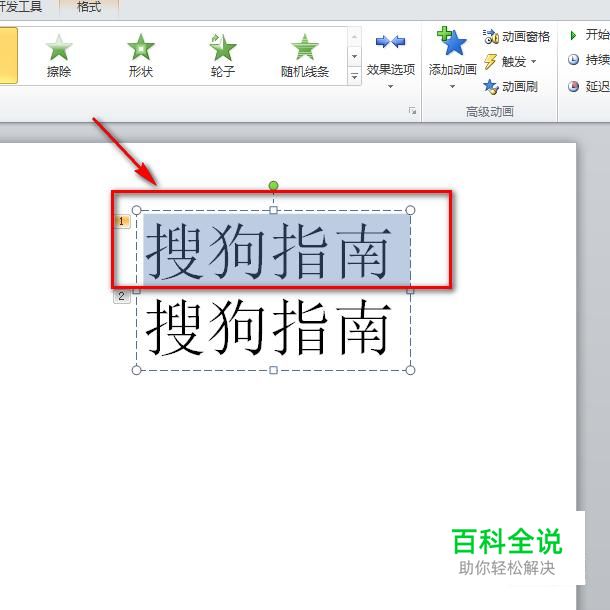Screen dimensions: 610x610
Task: Click top-right corner handle of text box
Action: 410,210
